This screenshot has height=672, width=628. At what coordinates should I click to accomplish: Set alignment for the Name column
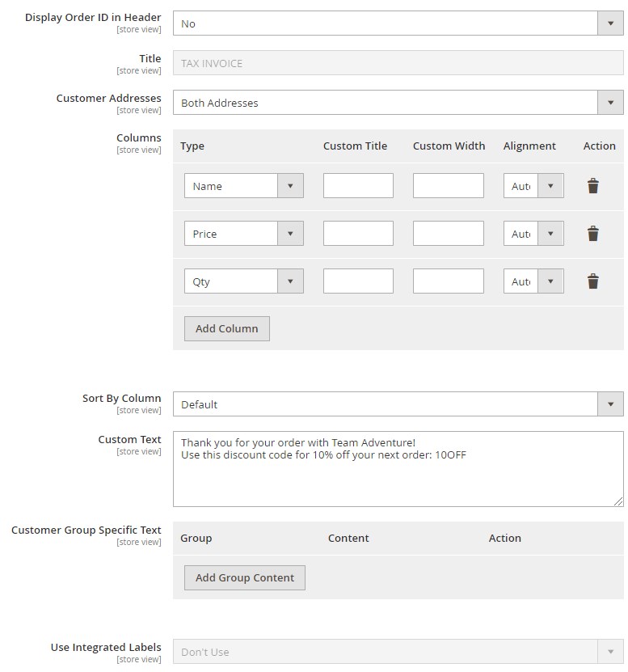pyautogui.click(x=533, y=186)
